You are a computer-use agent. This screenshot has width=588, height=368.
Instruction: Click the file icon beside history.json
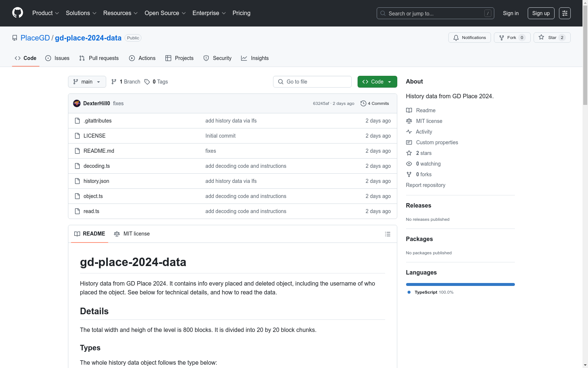click(x=77, y=181)
